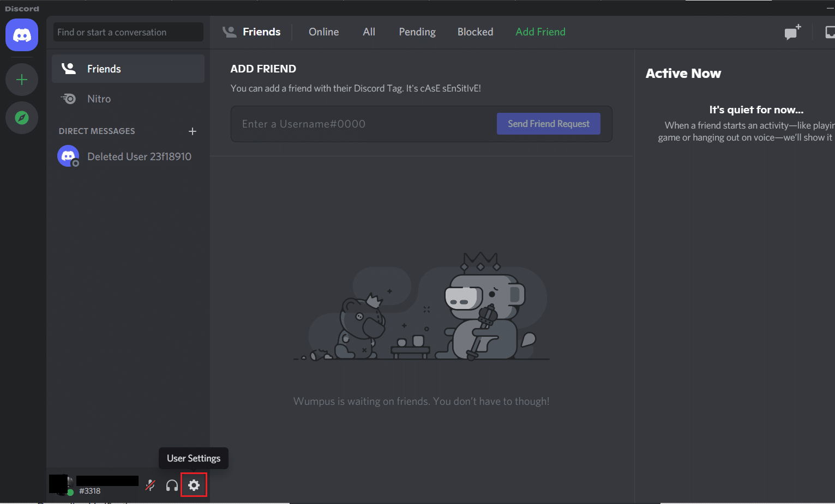Click the find conversation search bar
Screen dimensions: 835x504
coord(128,32)
